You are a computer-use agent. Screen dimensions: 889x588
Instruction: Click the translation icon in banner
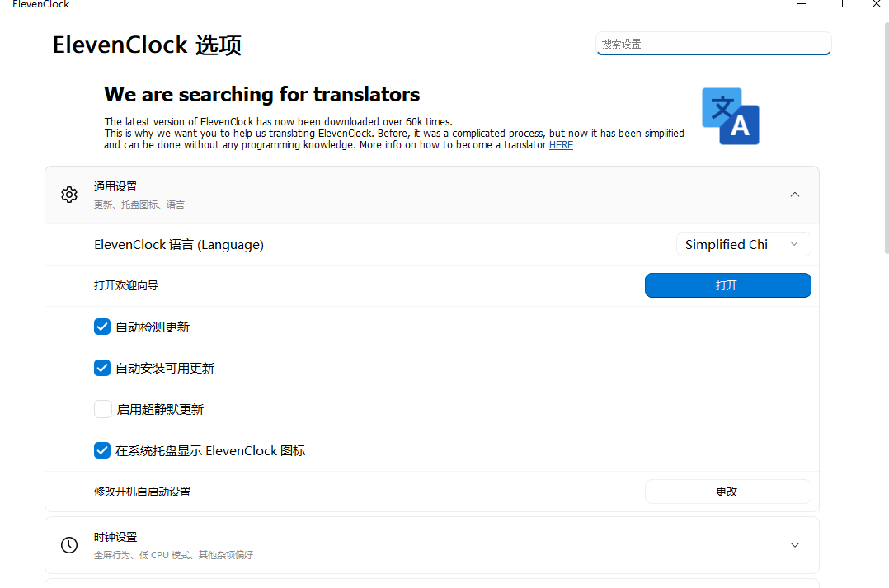pos(731,116)
